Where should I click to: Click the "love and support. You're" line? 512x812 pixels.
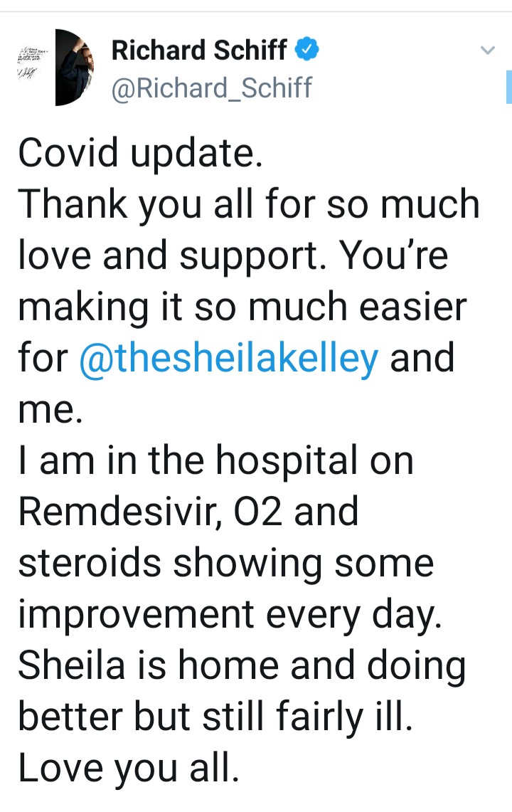[233, 256]
